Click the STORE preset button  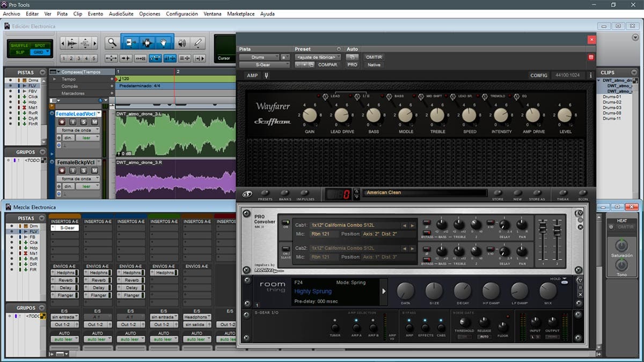[x=497, y=195]
